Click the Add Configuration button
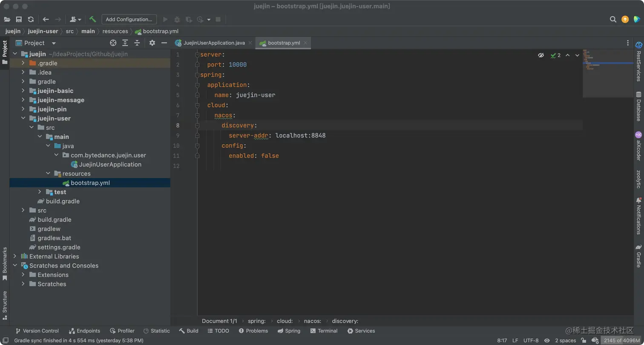 coord(129,19)
